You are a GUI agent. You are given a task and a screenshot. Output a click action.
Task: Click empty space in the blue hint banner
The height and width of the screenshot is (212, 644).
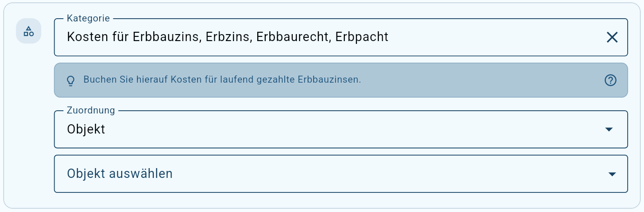click(480, 80)
